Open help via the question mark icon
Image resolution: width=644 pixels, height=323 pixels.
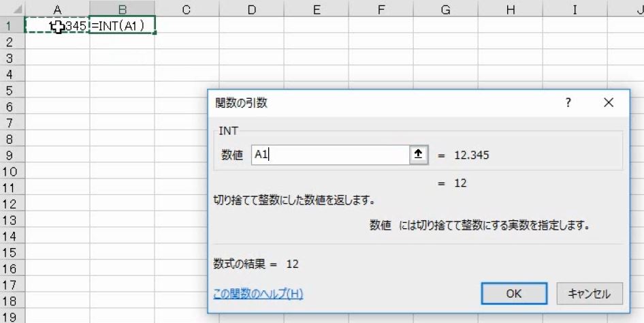tap(568, 103)
